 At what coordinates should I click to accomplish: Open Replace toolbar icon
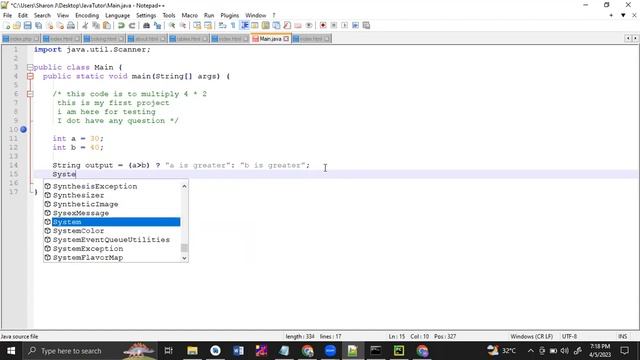click(157, 25)
